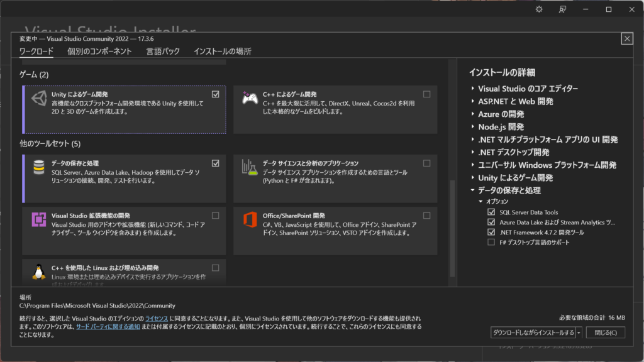Expand .NET デスクトップ開発 details
Image resolution: width=644 pixels, height=362 pixels.
point(473,152)
